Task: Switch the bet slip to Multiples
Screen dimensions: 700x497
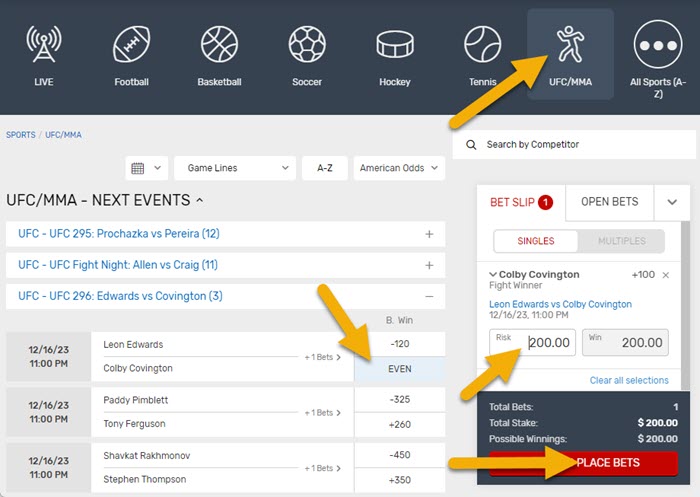Action: tap(621, 241)
